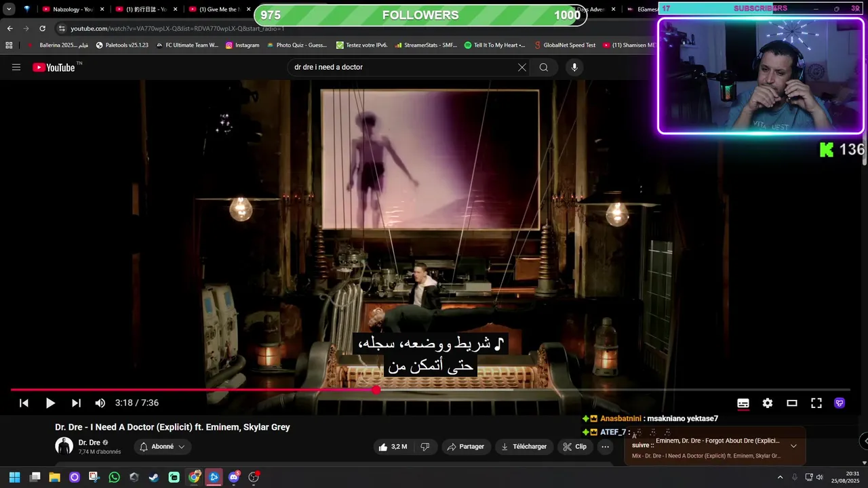Open the Paletools v25.1.23 bookmark
The width and height of the screenshot is (868, 488).
coord(121,45)
